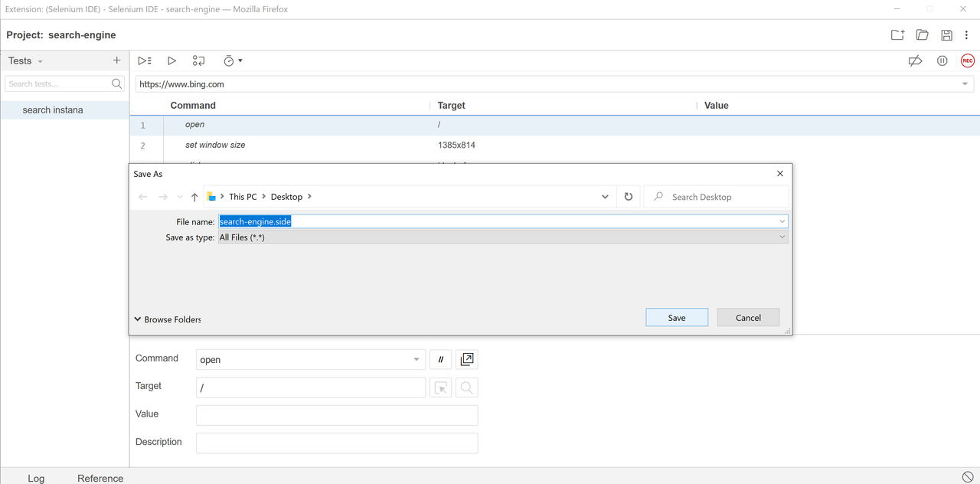Refresh the Desktop folder in Save As dialog
The image size is (980, 484).
pyautogui.click(x=629, y=197)
